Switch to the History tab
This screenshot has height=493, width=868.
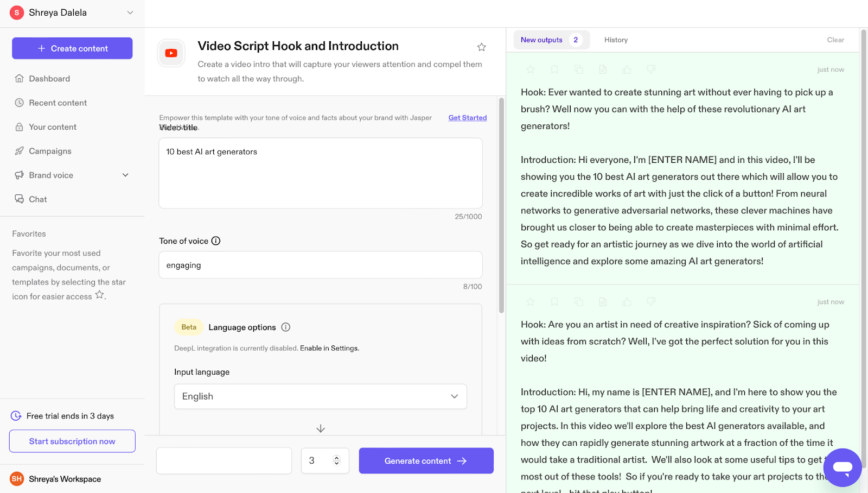tap(616, 40)
